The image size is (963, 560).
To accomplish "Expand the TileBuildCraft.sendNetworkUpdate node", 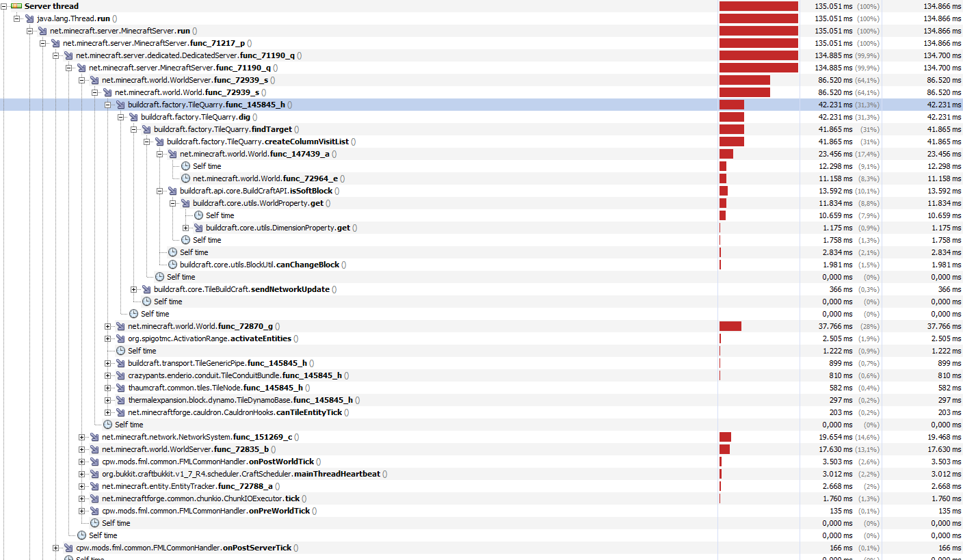I will click(x=134, y=289).
